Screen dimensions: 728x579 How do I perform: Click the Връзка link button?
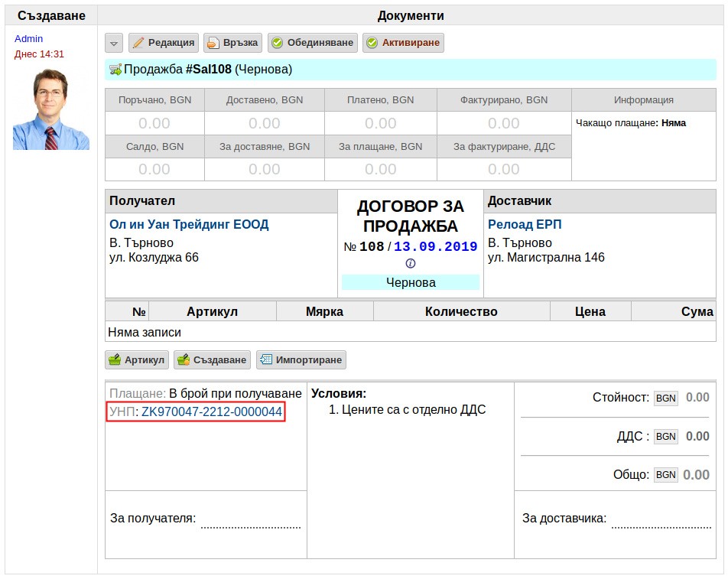[x=232, y=43]
